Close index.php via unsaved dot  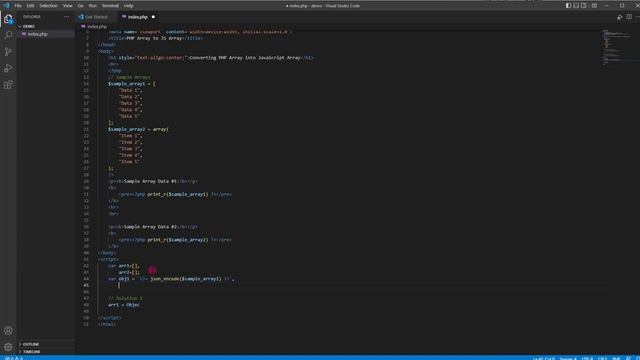click(x=153, y=17)
